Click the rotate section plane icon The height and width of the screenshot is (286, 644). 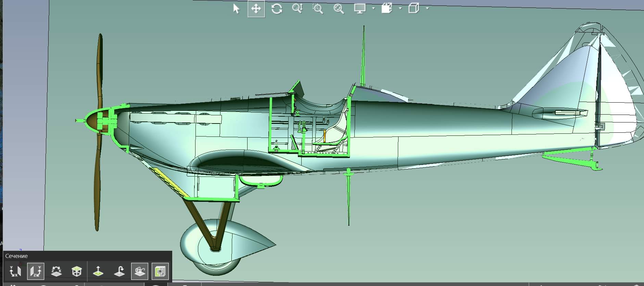(x=119, y=272)
